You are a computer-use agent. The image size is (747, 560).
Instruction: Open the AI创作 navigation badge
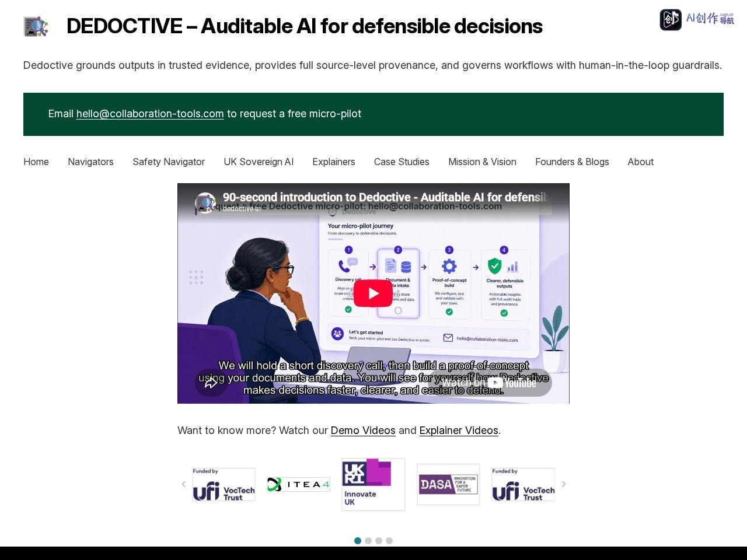coord(697,19)
